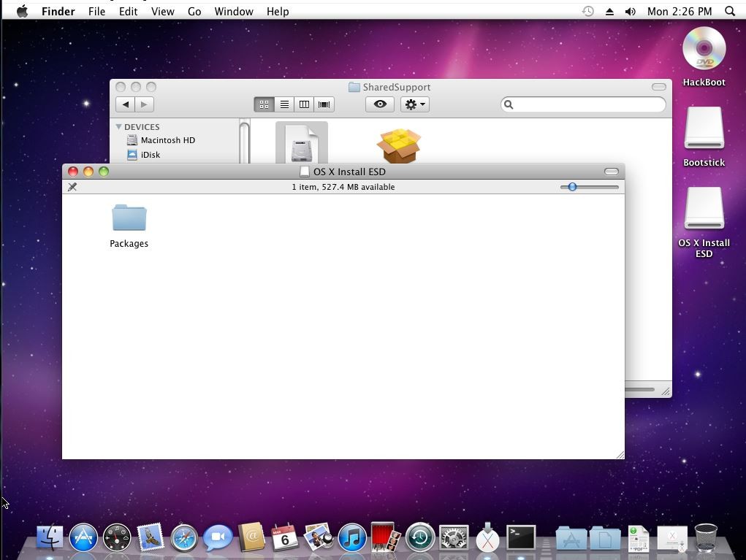Open the File menu
746x560 pixels.
[x=96, y=12]
